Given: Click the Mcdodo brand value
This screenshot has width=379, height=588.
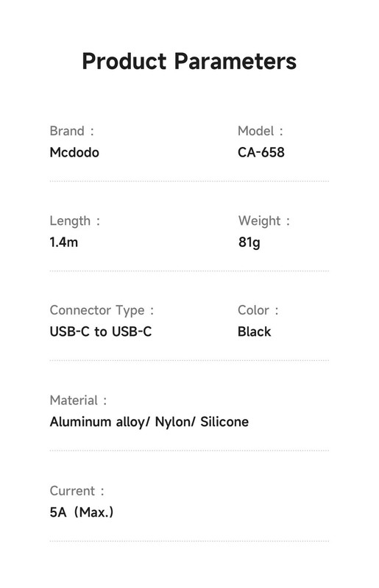Looking at the screenshot, I should point(74,153).
